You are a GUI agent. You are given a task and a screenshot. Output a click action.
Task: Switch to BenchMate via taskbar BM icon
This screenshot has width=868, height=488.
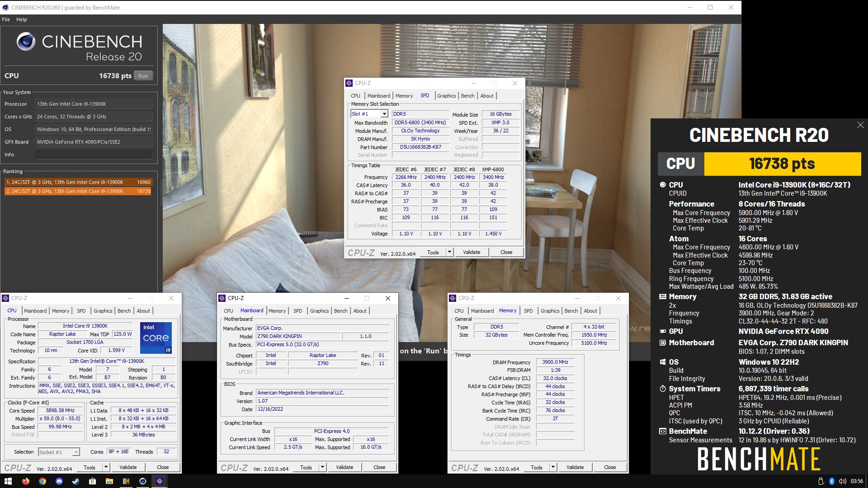pyautogui.click(x=126, y=481)
